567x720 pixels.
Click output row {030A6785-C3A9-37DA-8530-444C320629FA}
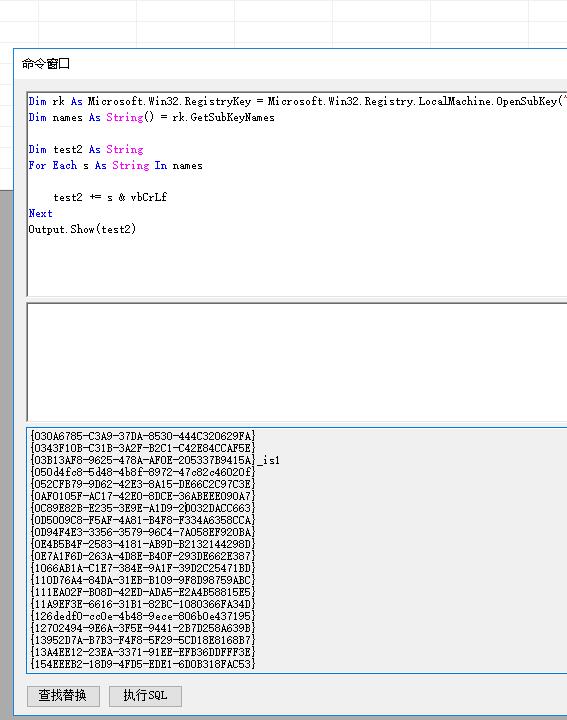click(143, 436)
